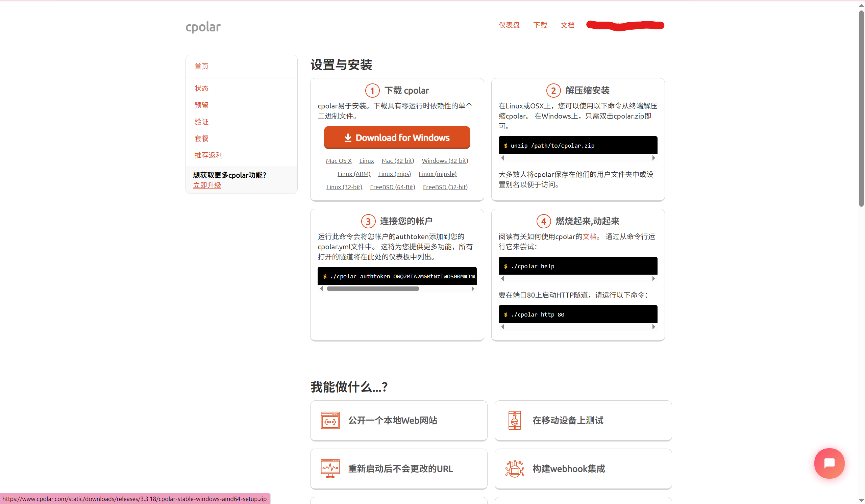Click the ./cpolar authtoken command text
This screenshot has height=504, width=865.
coord(403,276)
